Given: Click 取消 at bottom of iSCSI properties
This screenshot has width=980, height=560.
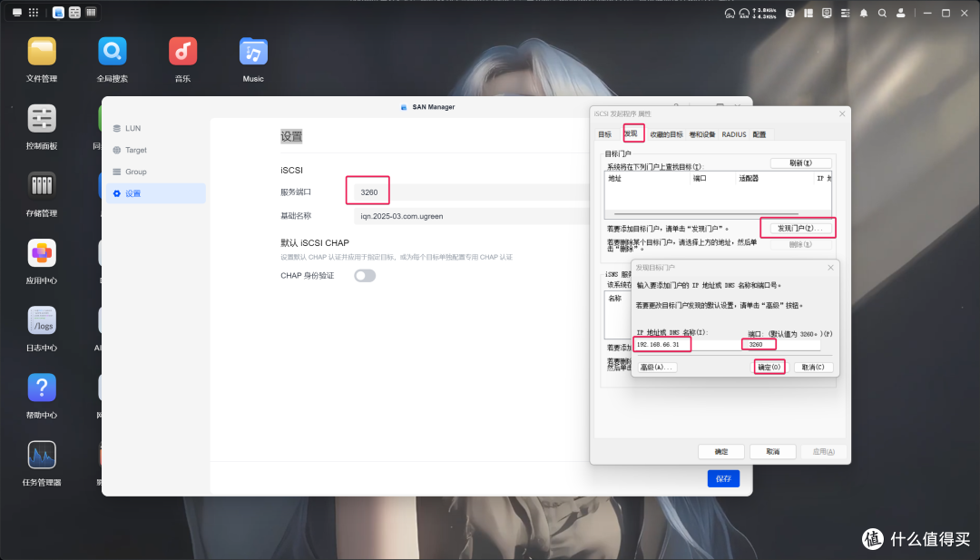Looking at the screenshot, I should click(x=773, y=452).
